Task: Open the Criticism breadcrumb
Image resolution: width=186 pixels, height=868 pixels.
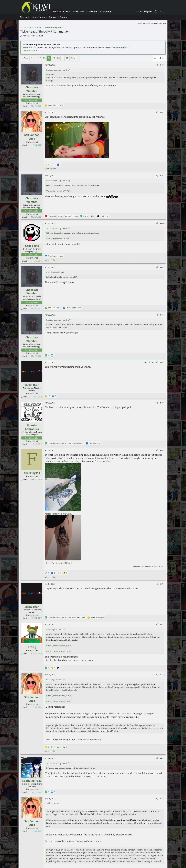Action: point(38,27)
